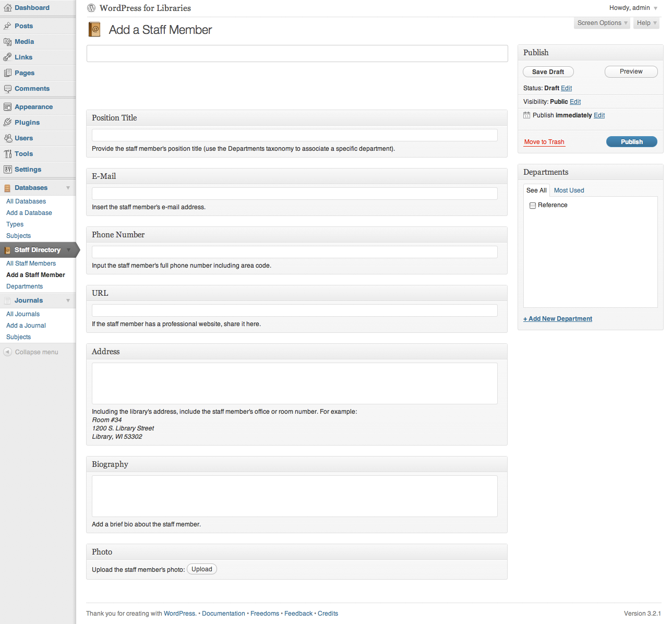Click the blue Publish button
672x624 pixels.
pos(632,142)
